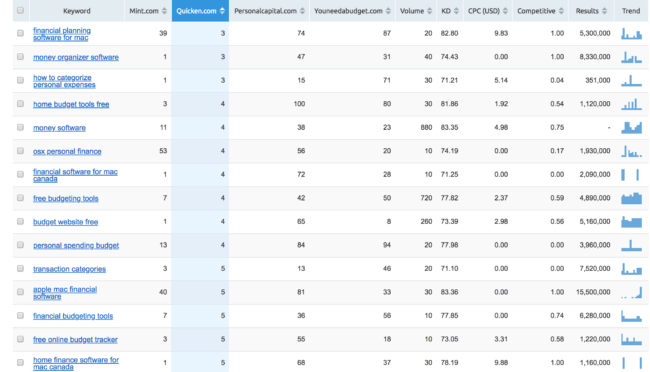Open trend chart for money software row
The height and width of the screenshot is (372, 650).
pos(631,128)
